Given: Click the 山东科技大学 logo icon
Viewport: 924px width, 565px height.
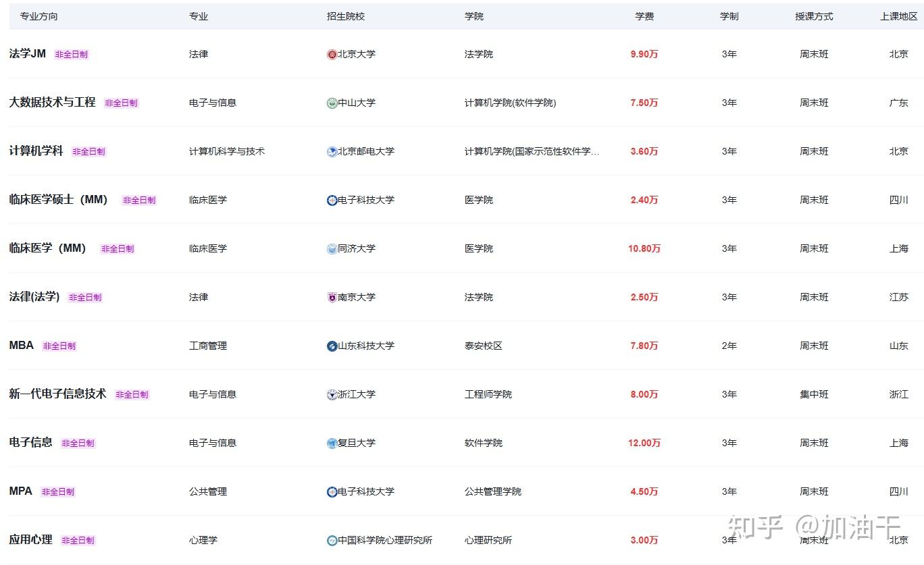Looking at the screenshot, I should [332, 346].
